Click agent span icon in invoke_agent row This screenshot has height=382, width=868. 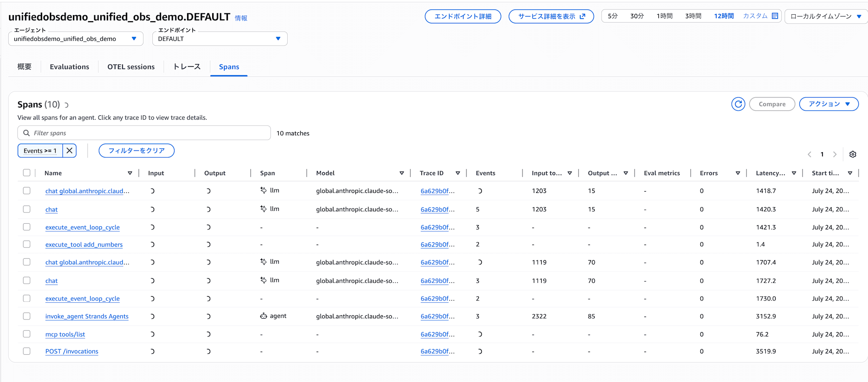[263, 316]
